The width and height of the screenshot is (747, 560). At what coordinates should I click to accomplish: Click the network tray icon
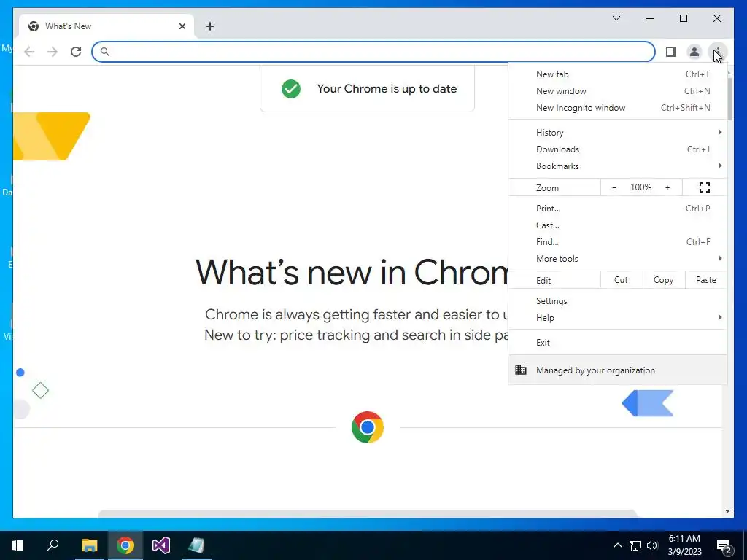[x=635, y=545]
